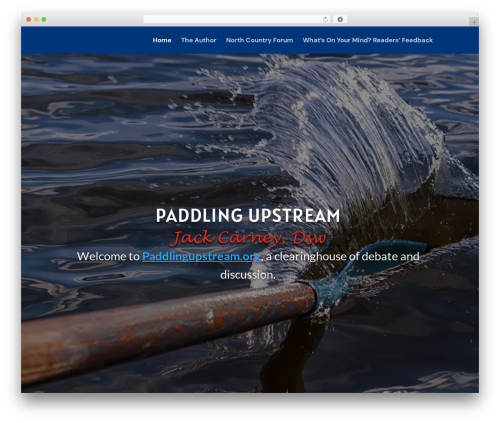
Task: Open a new tab with plus button
Action: (x=474, y=22)
